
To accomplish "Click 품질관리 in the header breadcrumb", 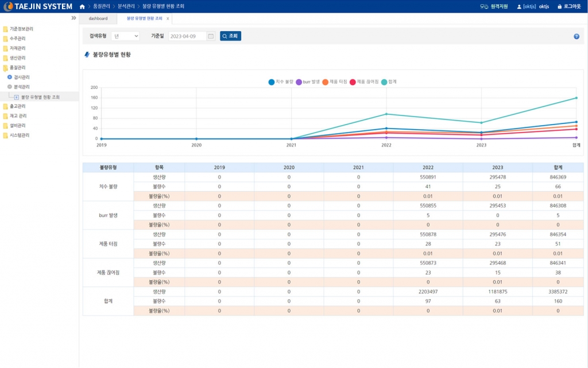I will [101, 6].
